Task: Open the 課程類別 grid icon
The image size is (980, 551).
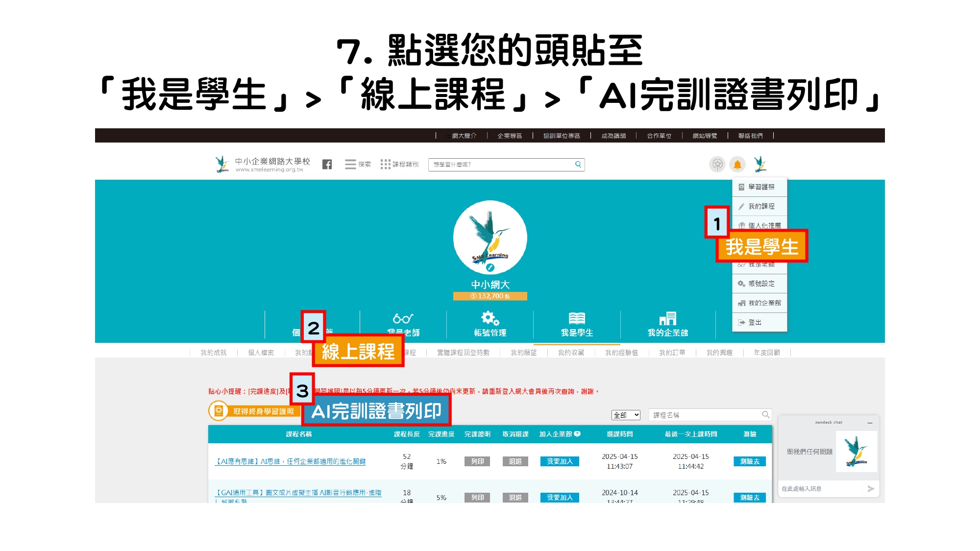Action: (386, 165)
